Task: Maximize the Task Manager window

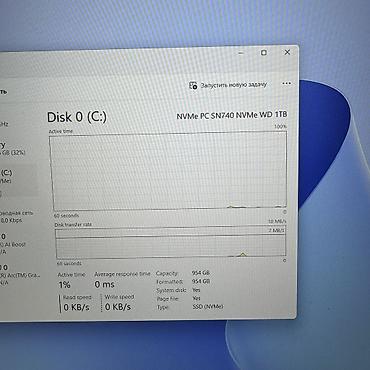Action: (x=264, y=53)
